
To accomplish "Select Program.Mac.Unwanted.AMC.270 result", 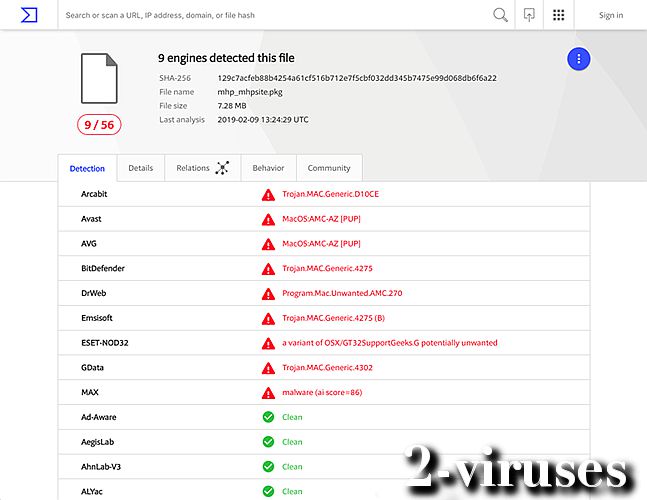I will [x=342, y=293].
